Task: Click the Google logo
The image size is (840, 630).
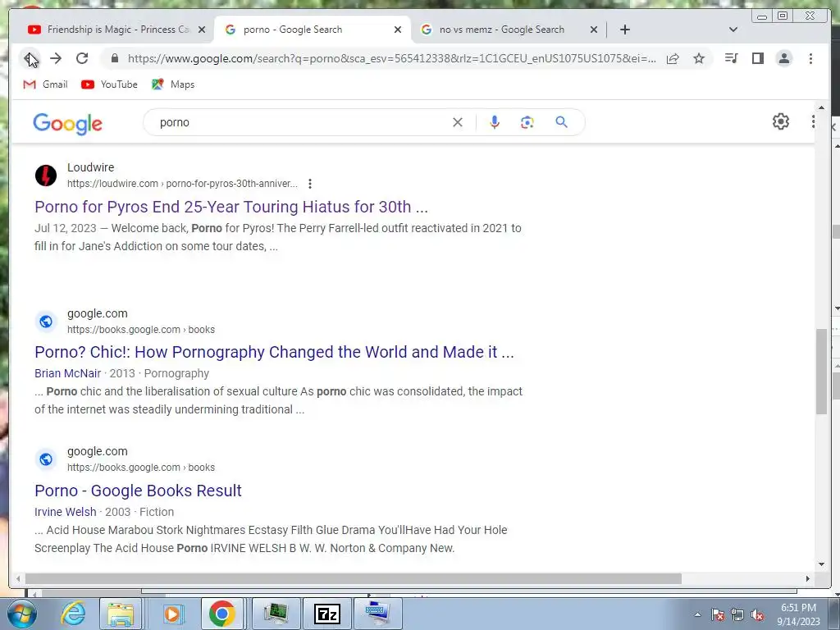Action: point(67,123)
